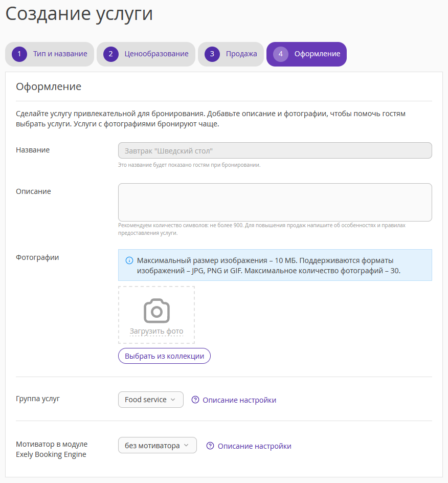Open the Продажа step tab
This screenshot has width=448, height=483.
point(231,54)
